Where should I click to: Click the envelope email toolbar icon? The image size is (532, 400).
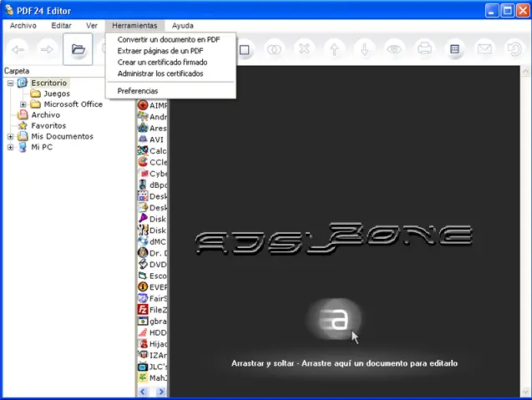coord(484,49)
